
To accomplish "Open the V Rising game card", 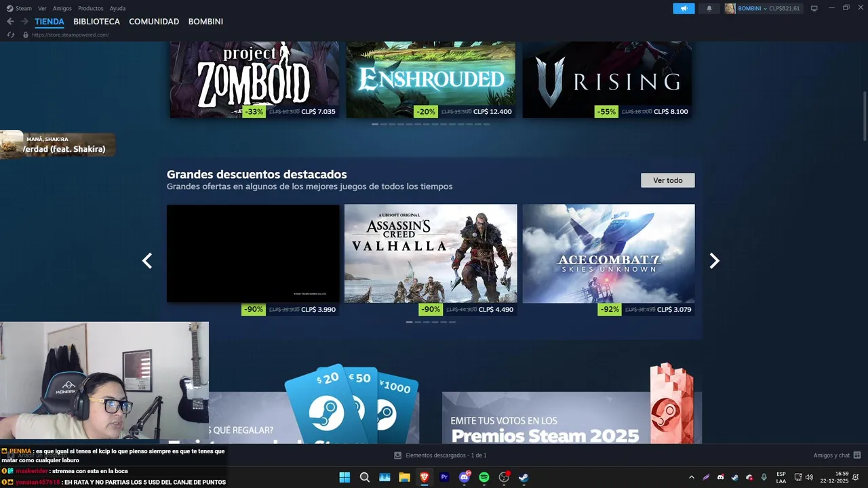I will pyautogui.click(x=607, y=80).
